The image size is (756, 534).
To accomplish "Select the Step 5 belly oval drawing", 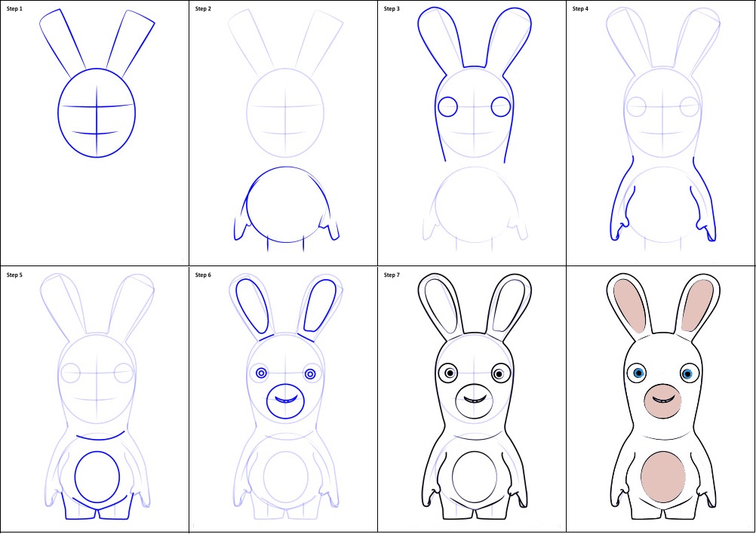I will point(97,477).
